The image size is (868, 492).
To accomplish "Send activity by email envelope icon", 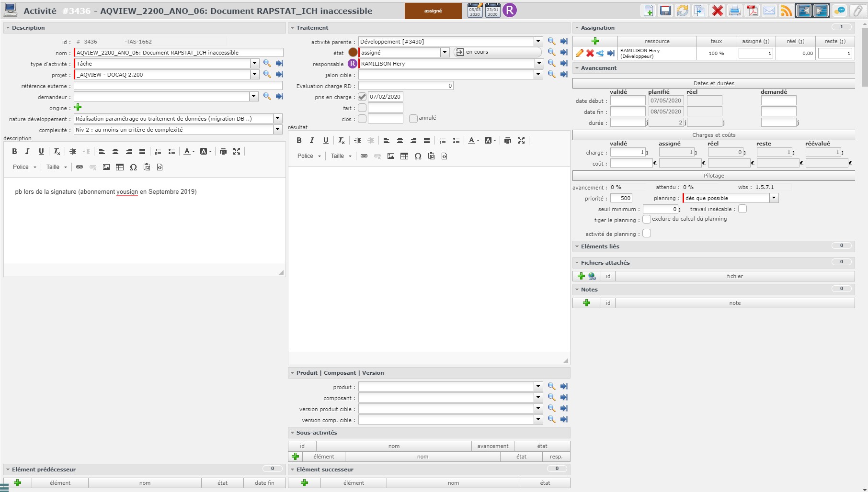I will (769, 11).
